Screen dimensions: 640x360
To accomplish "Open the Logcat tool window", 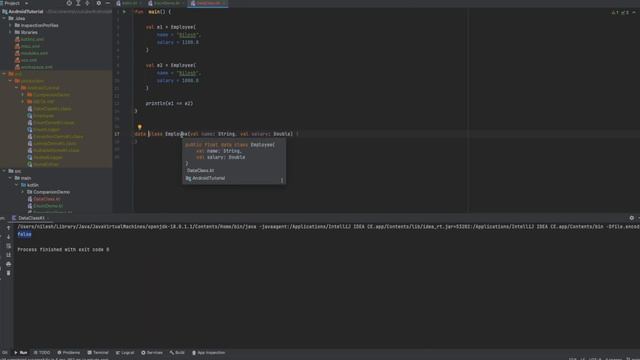I will 125,353.
